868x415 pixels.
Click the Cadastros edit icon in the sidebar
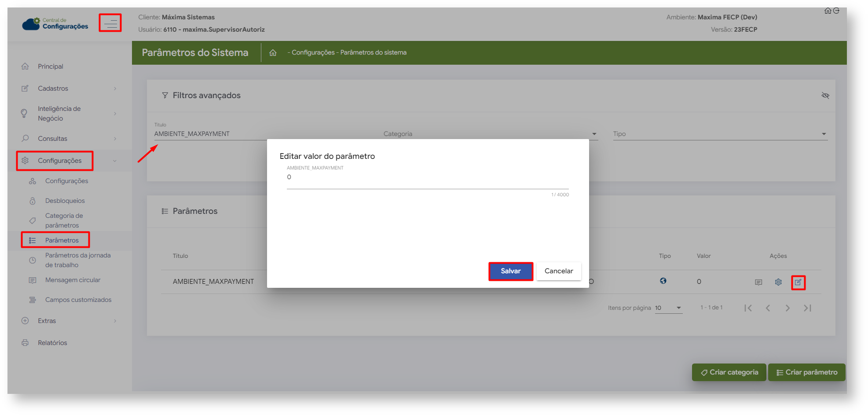coord(25,88)
